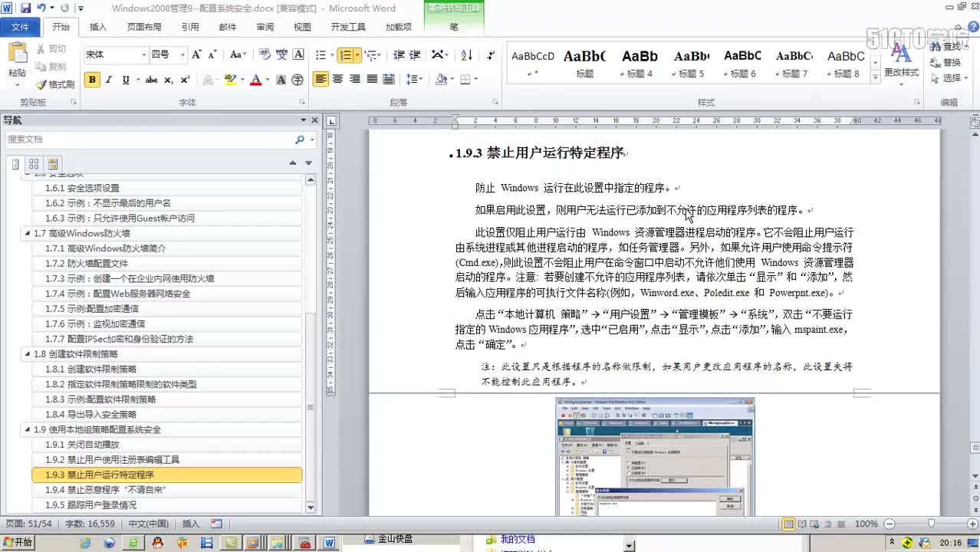
Task: Align paragraph text left
Action: tap(321, 79)
